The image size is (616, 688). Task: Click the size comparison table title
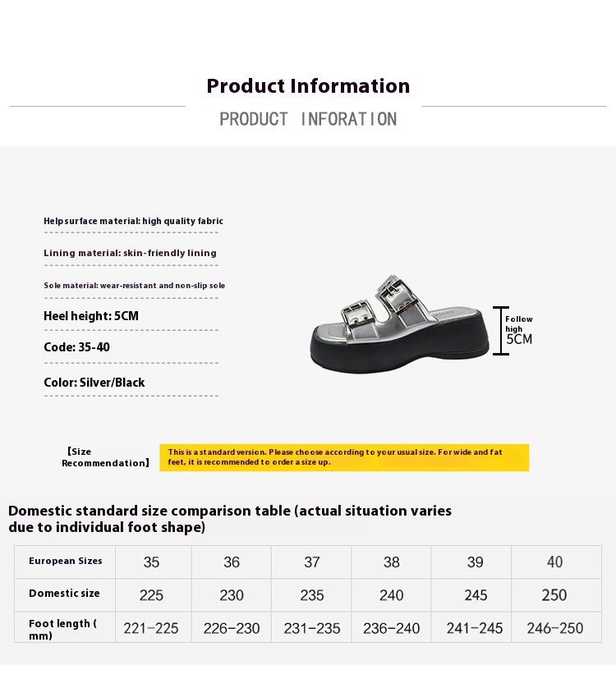coord(230,519)
